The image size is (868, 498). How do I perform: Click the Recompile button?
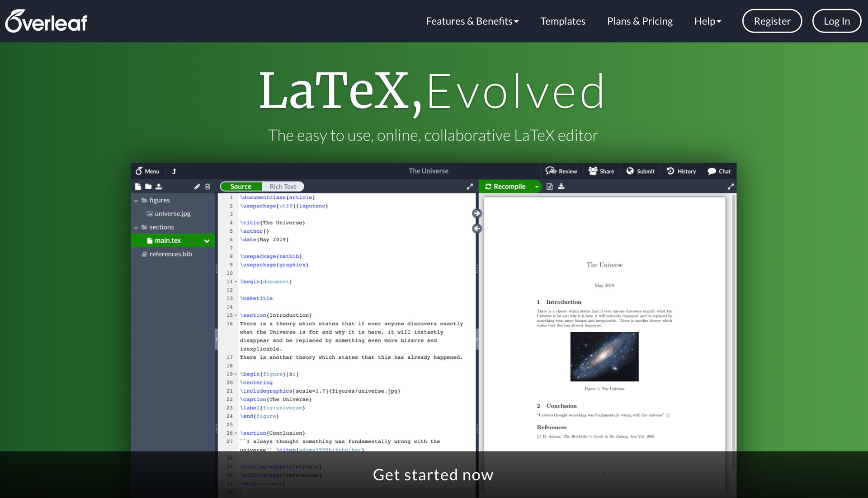[x=505, y=187]
